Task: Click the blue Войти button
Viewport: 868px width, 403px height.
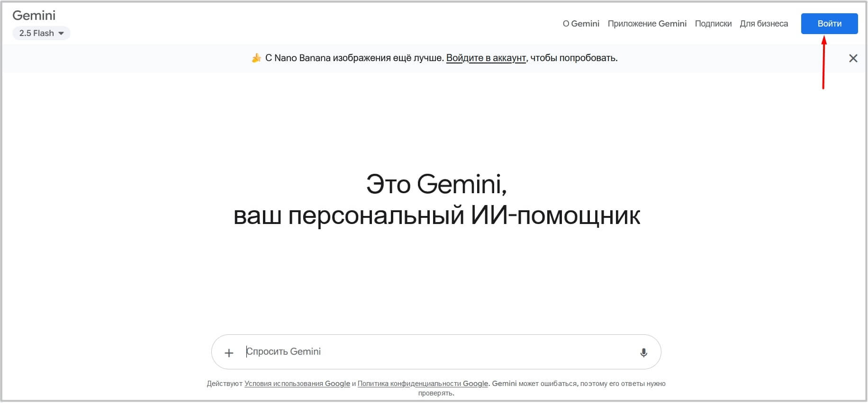Action: [829, 24]
